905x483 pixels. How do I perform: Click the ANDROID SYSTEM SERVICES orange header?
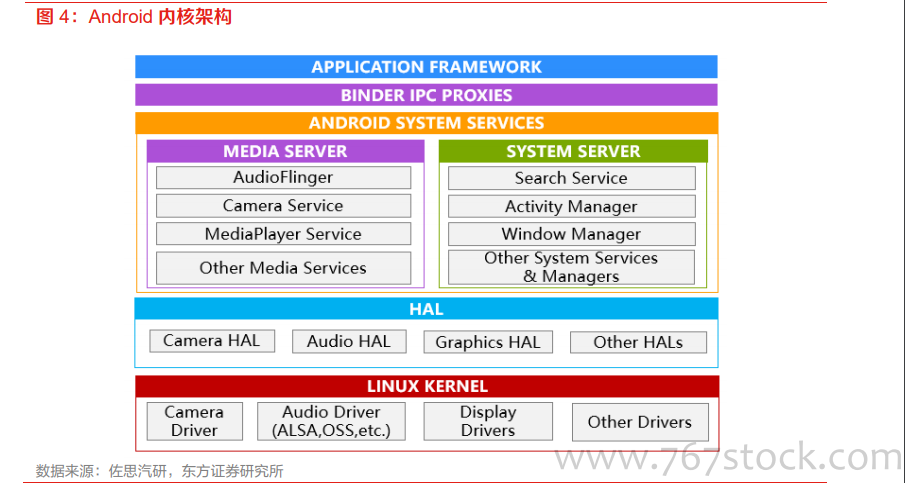pyautogui.click(x=427, y=123)
